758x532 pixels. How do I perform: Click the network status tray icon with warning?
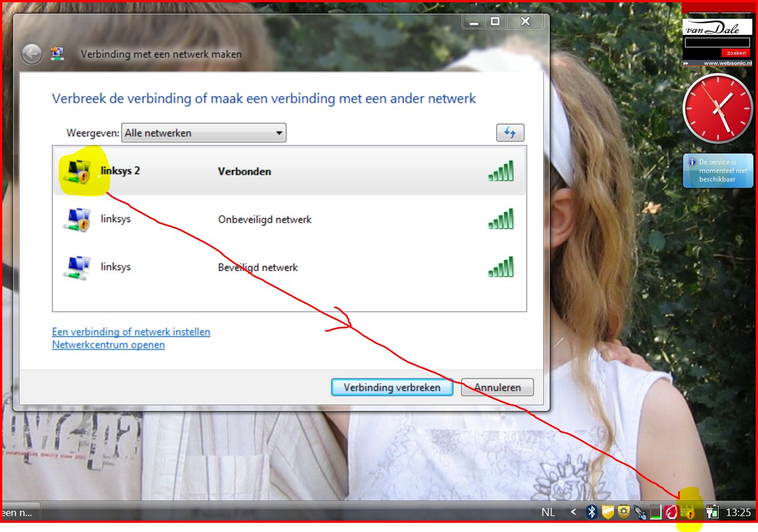pos(687,512)
